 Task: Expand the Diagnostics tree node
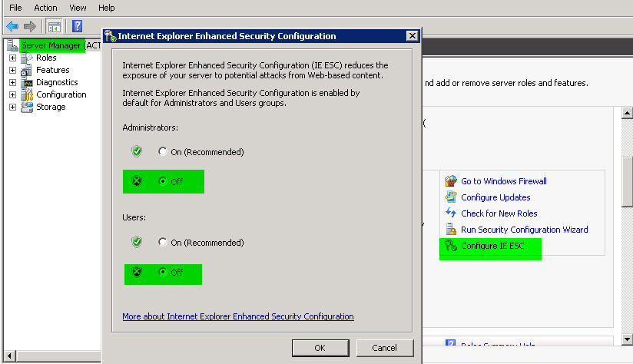(12, 83)
